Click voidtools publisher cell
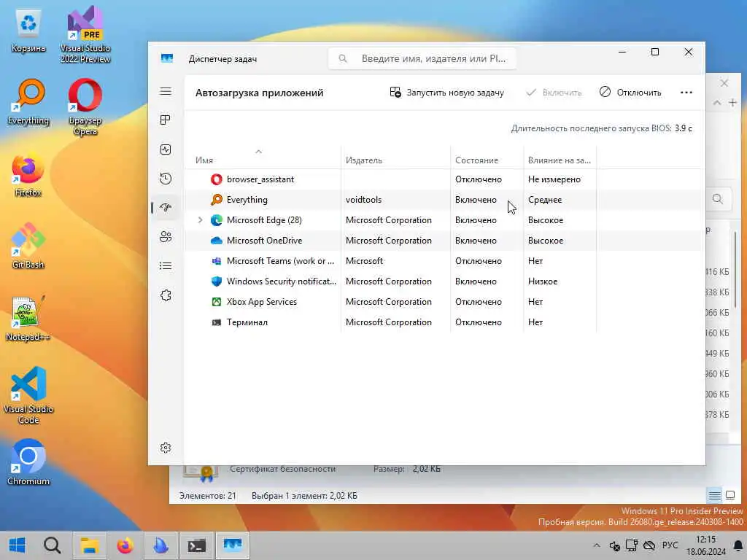 tap(363, 200)
